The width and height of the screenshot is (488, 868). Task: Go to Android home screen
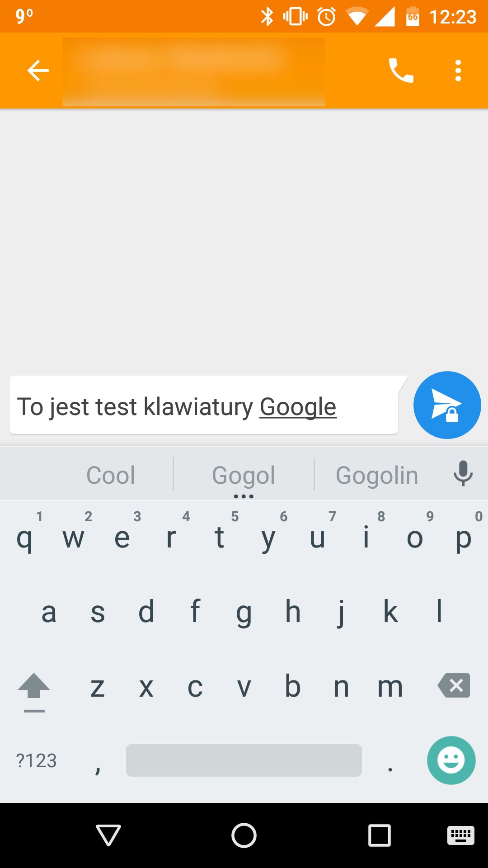(x=244, y=835)
